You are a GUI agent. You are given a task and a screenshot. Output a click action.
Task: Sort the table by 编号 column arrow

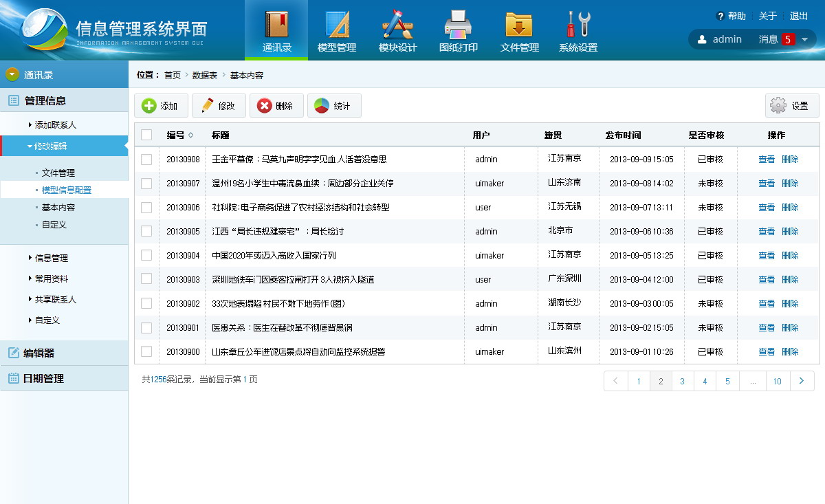(x=191, y=135)
